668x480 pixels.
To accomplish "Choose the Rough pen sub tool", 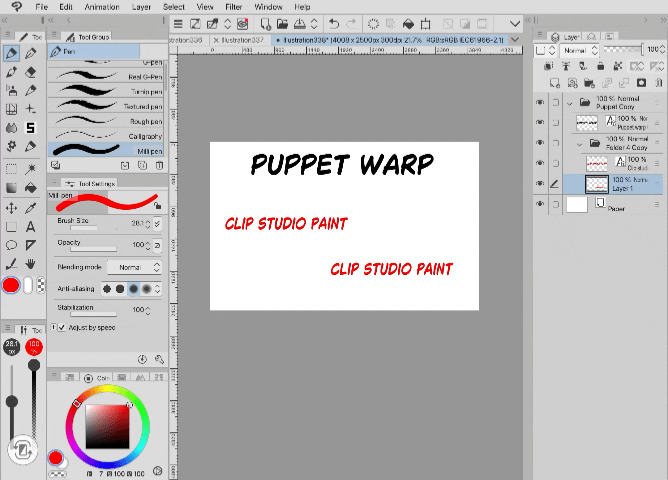I will click(x=106, y=121).
